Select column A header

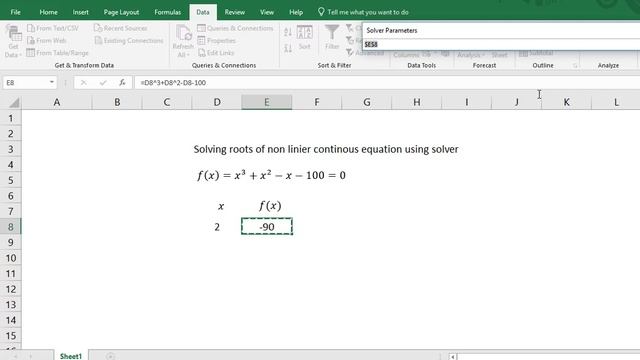coord(57,102)
